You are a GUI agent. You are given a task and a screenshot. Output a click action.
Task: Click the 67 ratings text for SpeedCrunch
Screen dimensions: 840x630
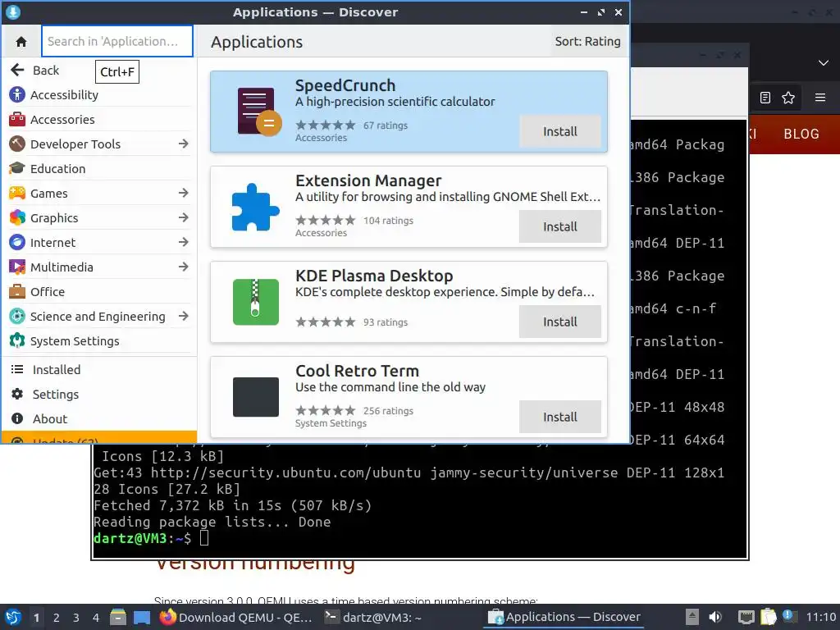(x=386, y=126)
